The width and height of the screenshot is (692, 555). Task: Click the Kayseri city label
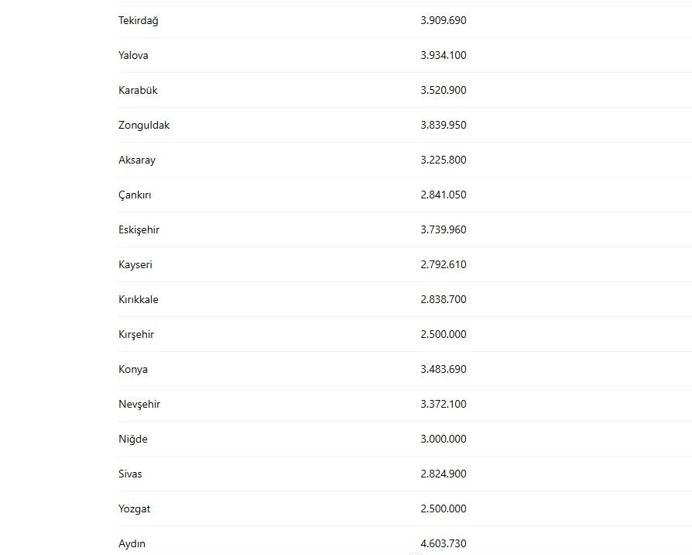click(x=135, y=265)
